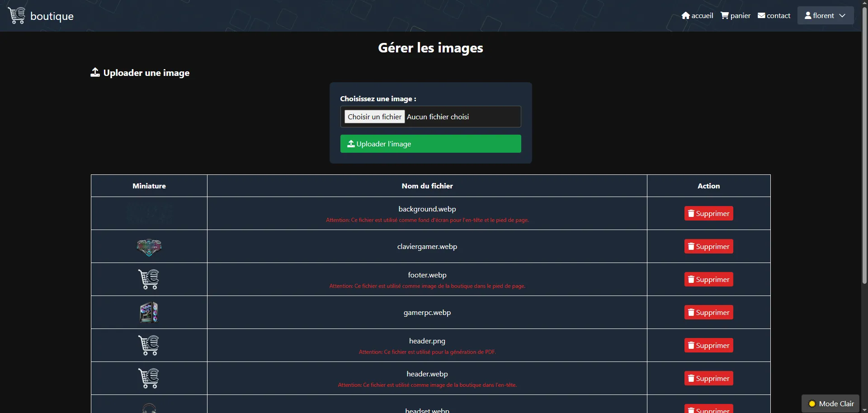Click trash icon for footer.webp
This screenshot has height=413, width=868.
[691, 280]
